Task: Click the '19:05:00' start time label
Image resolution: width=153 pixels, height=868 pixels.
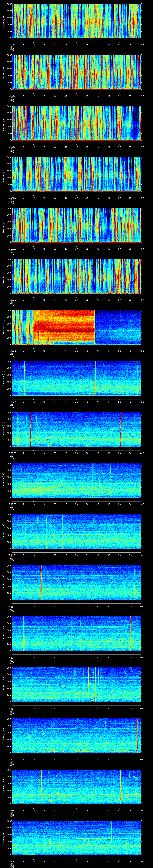Action: click(12, 248)
